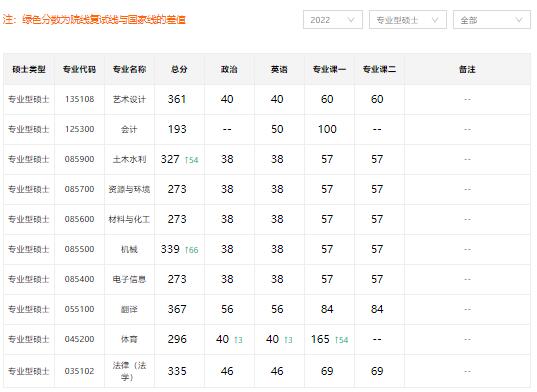Click the 总分 column header
This screenshot has width=537, height=392.
[179, 69]
